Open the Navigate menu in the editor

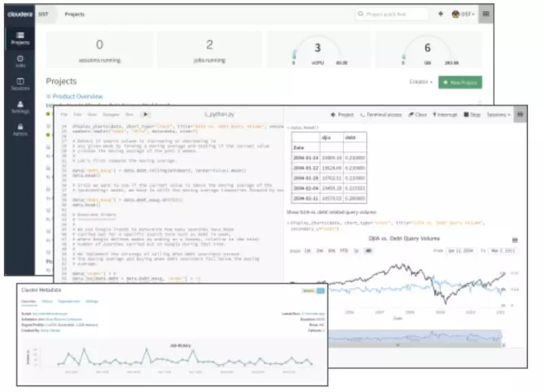point(111,114)
